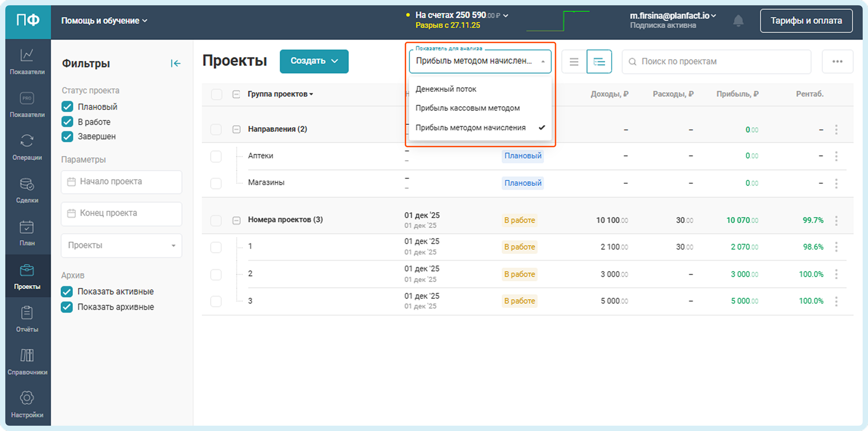The image size is (868, 431).
Task: Select Денежный поток option
Action: (x=445, y=89)
